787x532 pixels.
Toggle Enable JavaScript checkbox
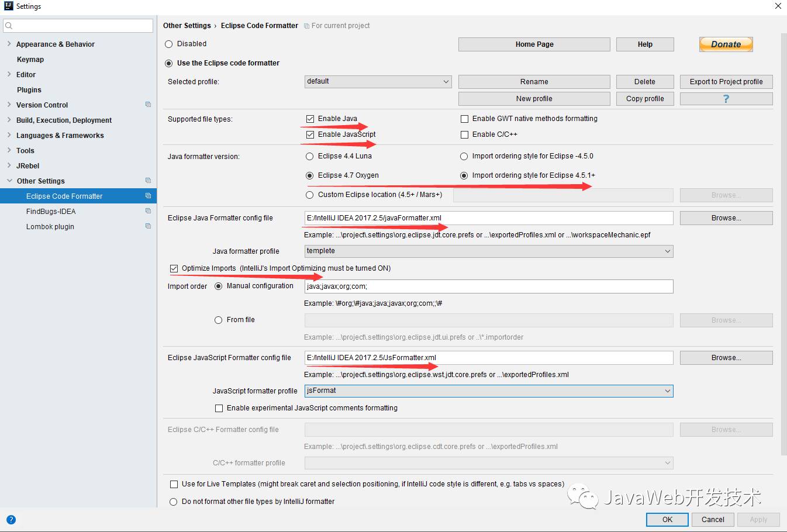point(310,134)
